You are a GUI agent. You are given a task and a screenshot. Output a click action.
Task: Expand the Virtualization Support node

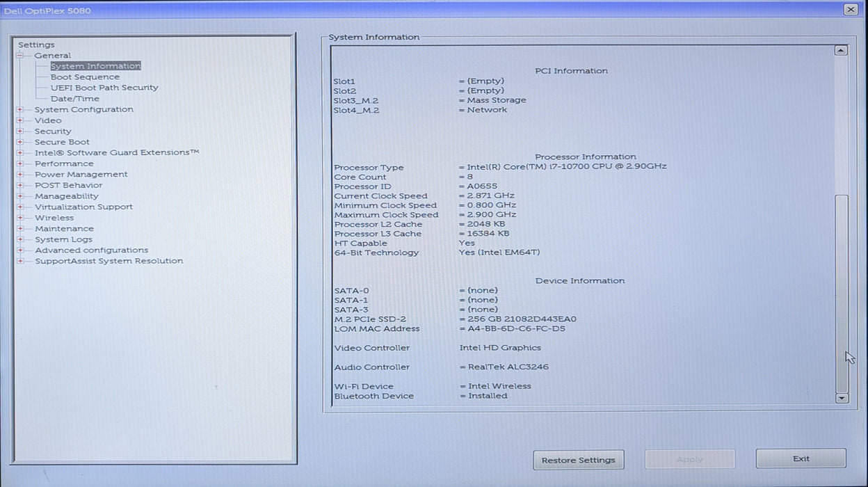pos(20,207)
